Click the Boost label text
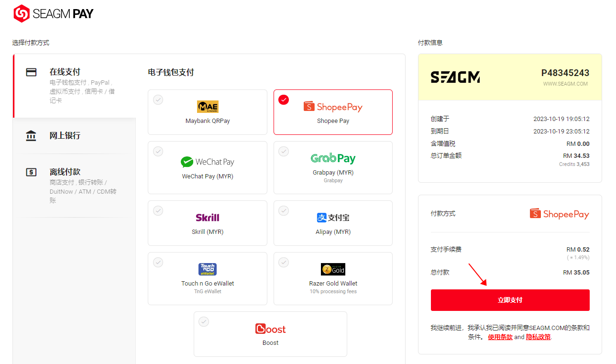Viewport: 616px width, 364px height. tap(270, 343)
